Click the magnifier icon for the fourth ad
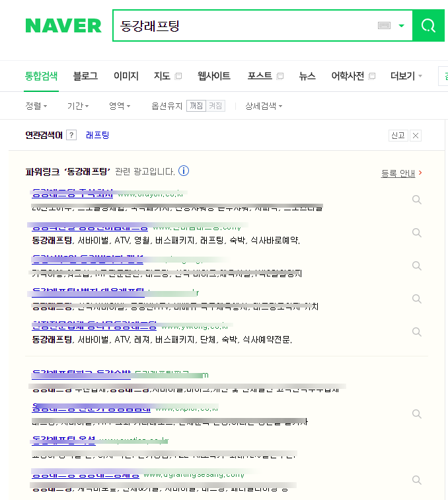The image size is (448, 500). click(x=417, y=299)
